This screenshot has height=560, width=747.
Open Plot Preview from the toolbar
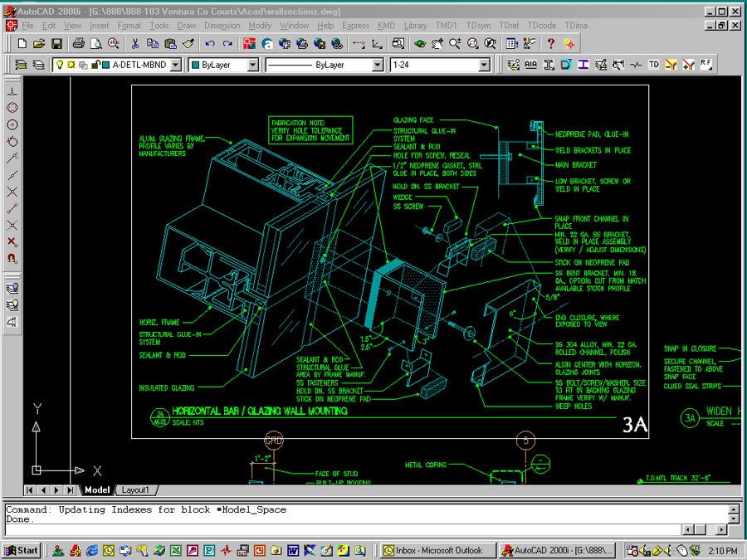click(x=96, y=44)
